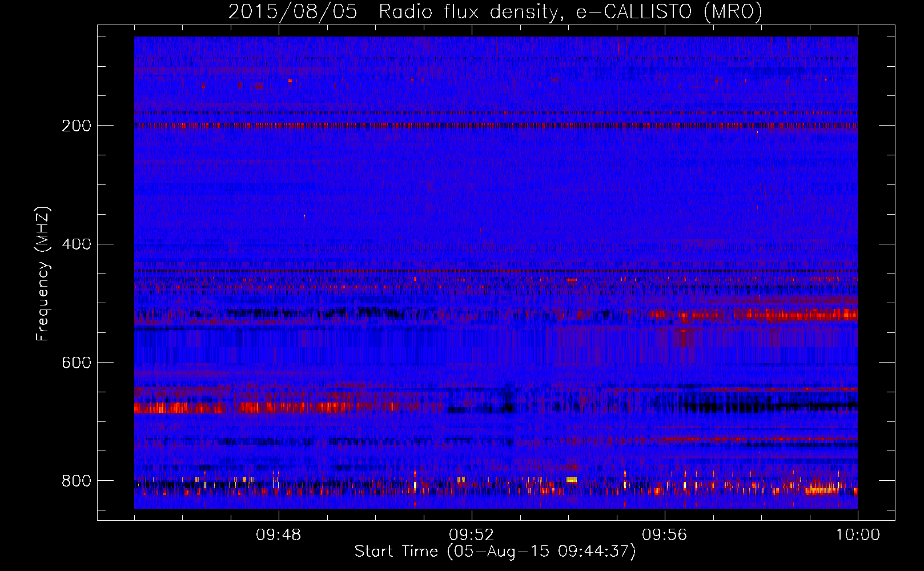Screen dimensions: 924x571
Task: Click the 'Start Time (05-Aug-15 09:44:37)' axis label
Action: 495,551
